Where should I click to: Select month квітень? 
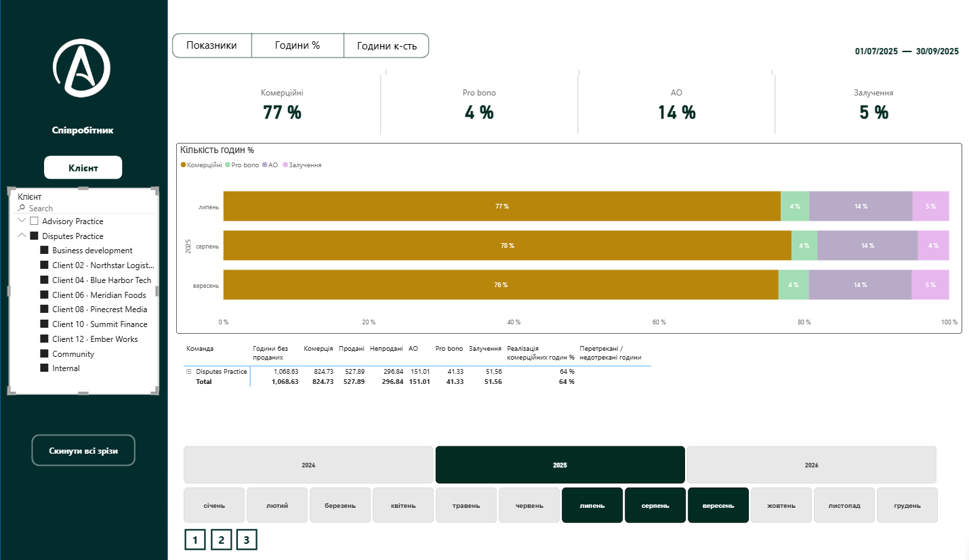click(403, 505)
